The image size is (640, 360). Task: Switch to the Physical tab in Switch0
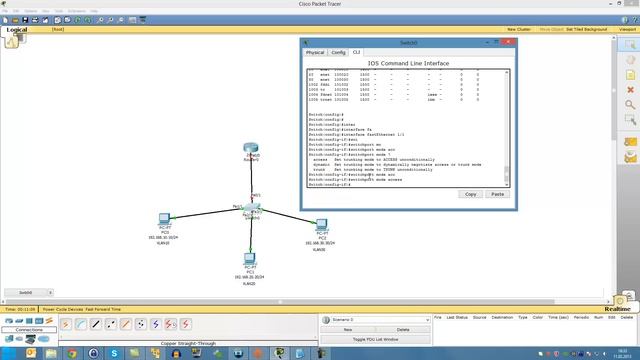coord(315,53)
